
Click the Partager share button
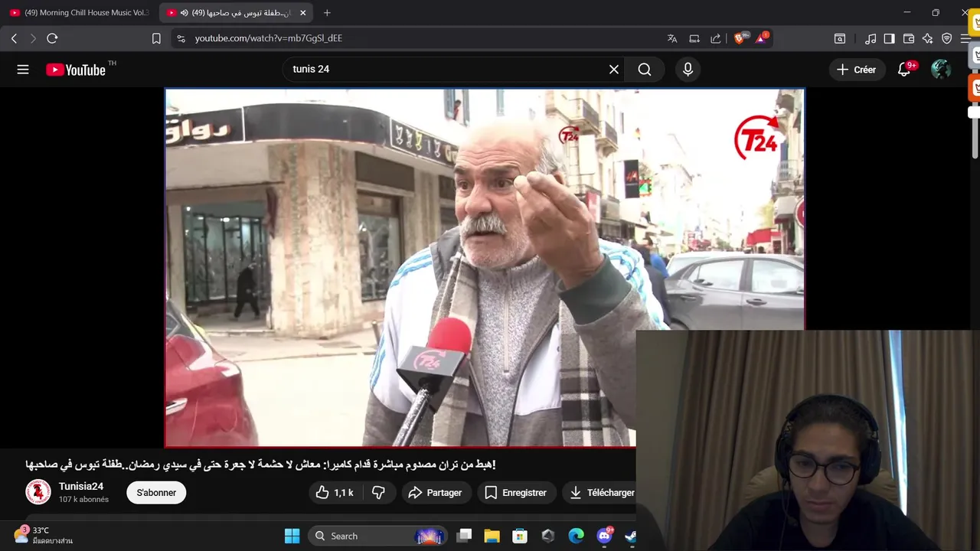[436, 493]
